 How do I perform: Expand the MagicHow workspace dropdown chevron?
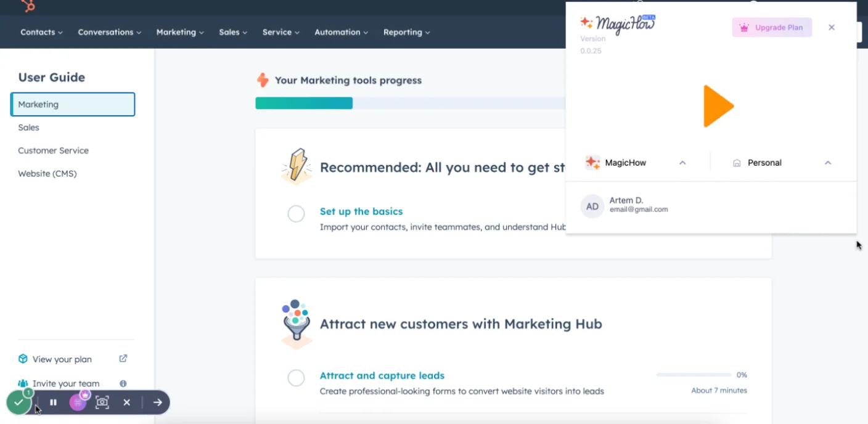tap(682, 163)
